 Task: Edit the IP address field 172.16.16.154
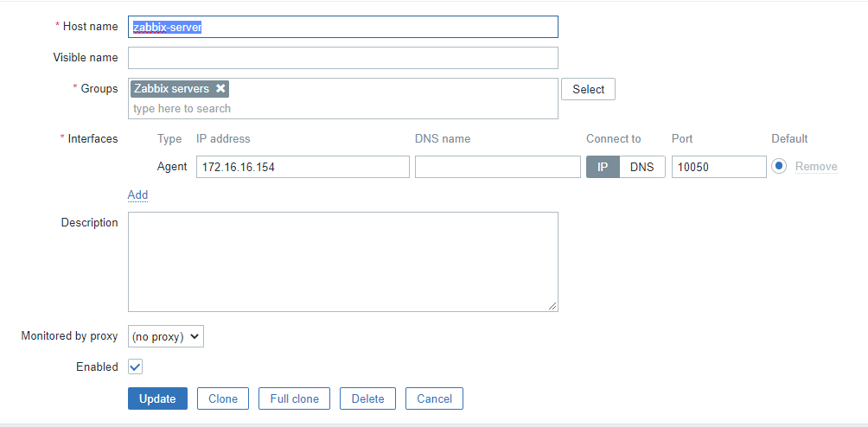pos(303,167)
